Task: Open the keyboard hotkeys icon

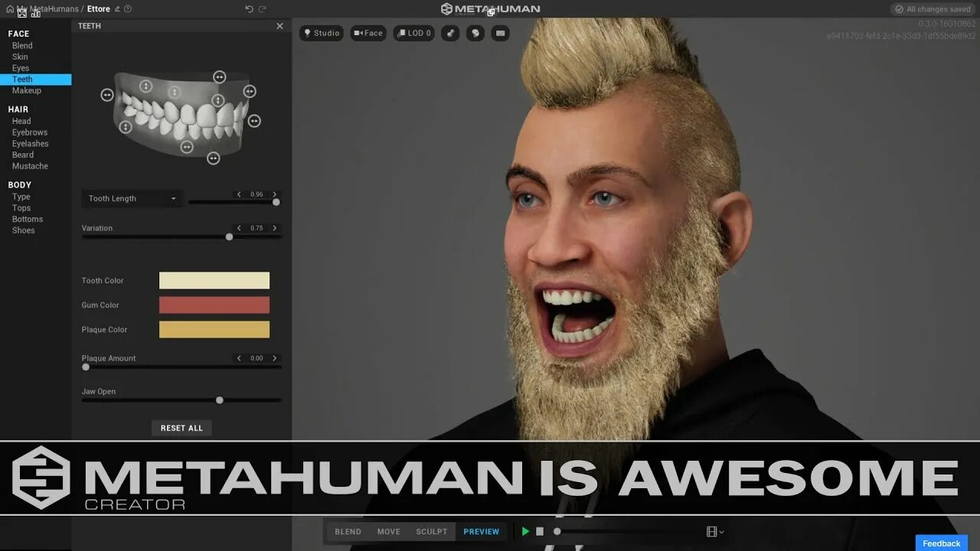Action: (x=500, y=33)
